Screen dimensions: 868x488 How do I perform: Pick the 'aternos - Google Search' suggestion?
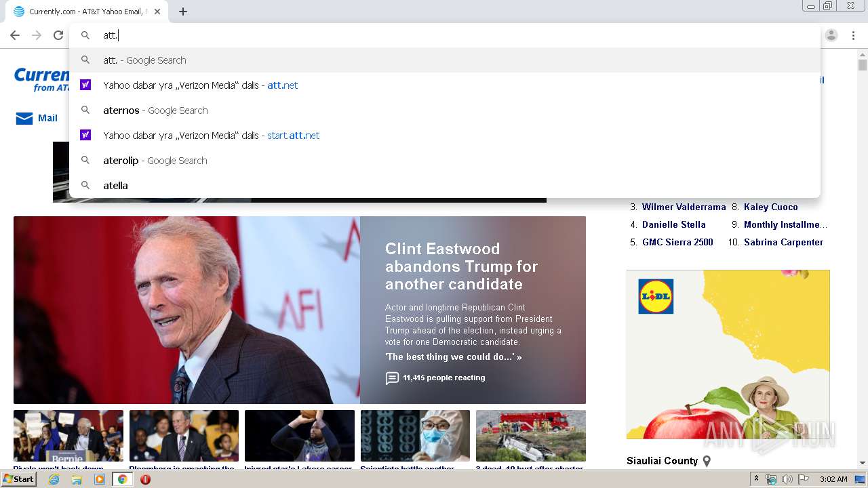pos(444,110)
